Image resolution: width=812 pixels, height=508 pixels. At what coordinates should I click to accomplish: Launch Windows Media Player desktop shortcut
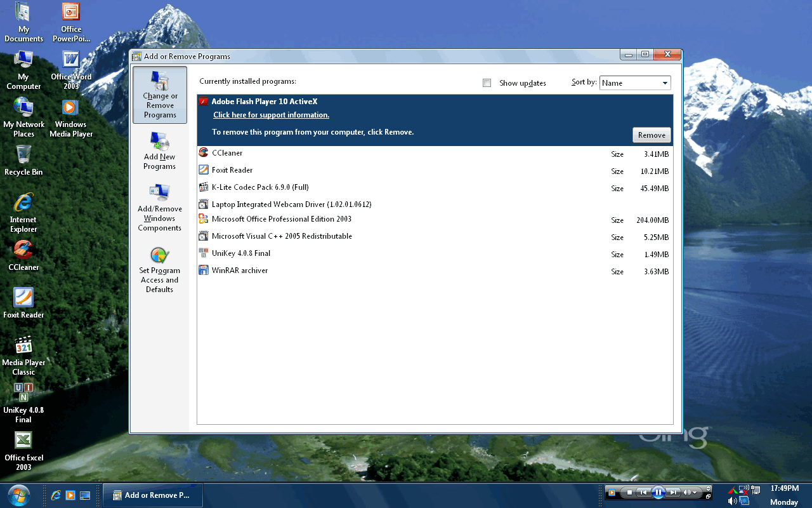[71, 117]
